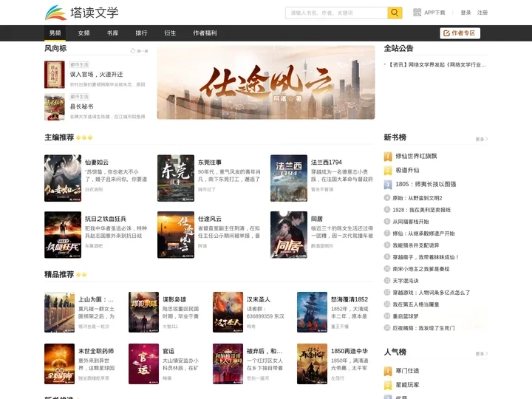The height and width of the screenshot is (399, 532).
Task: Click the 仙妻如云 title text
Action: coord(96,162)
